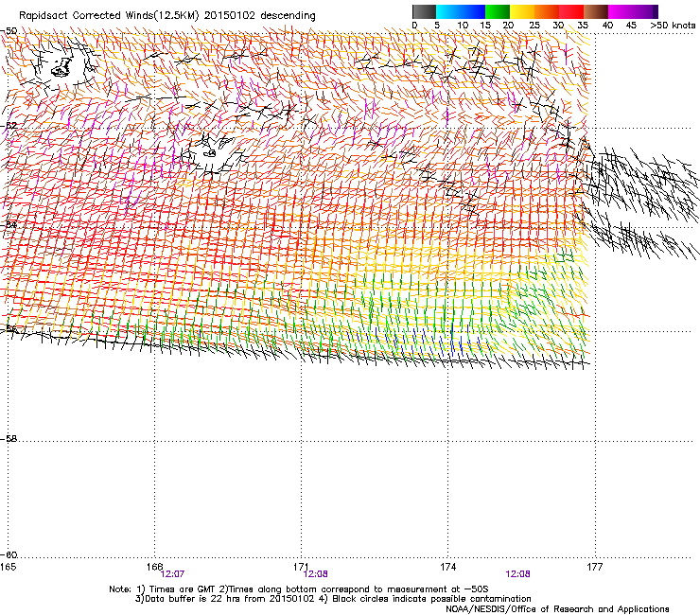Click the gray 0-5 knots legend segment
Viewport: 700px width, 615px height.
424,11
